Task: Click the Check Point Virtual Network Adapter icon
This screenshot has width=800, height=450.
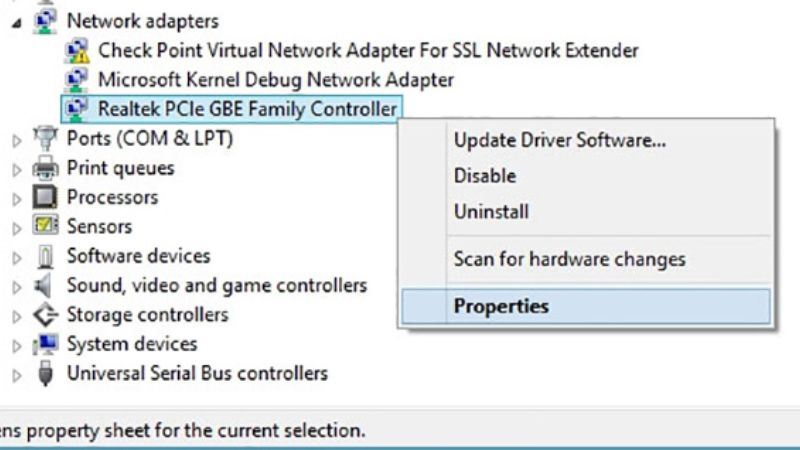Action: pos(76,50)
